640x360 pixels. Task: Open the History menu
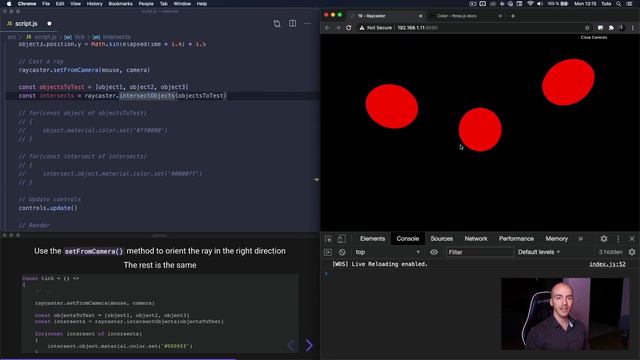point(94,4)
